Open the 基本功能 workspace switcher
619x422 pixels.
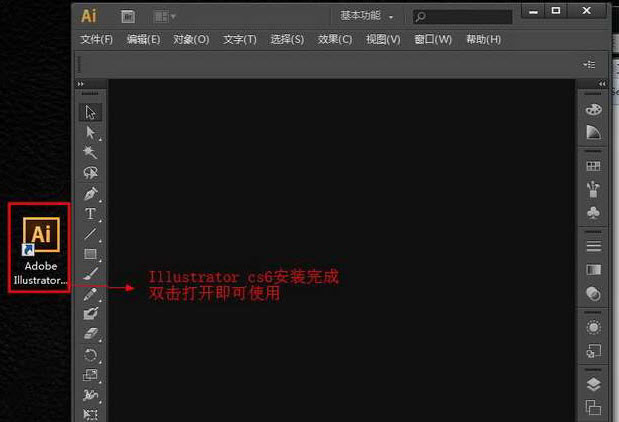point(367,16)
